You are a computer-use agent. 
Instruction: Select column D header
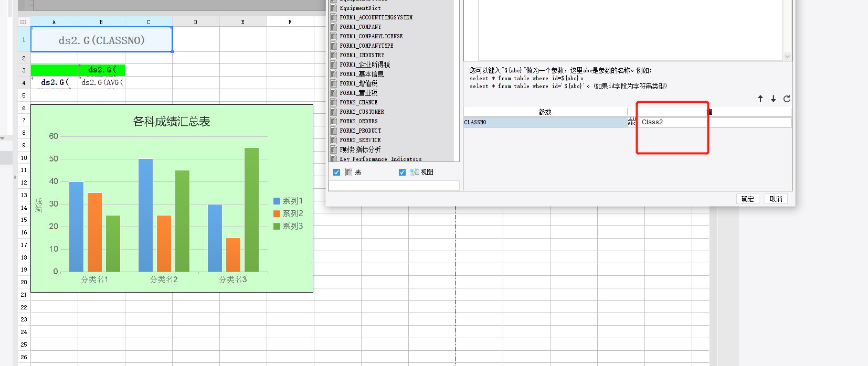196,22
